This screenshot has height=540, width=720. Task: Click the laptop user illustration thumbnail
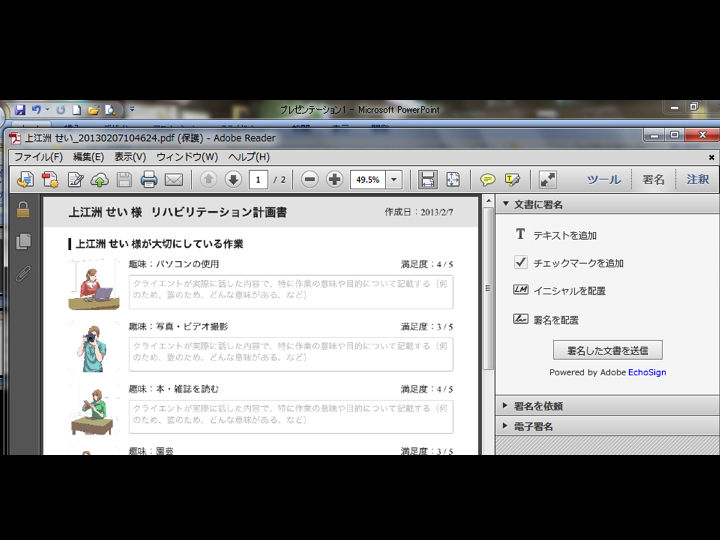tap(94, 285)
